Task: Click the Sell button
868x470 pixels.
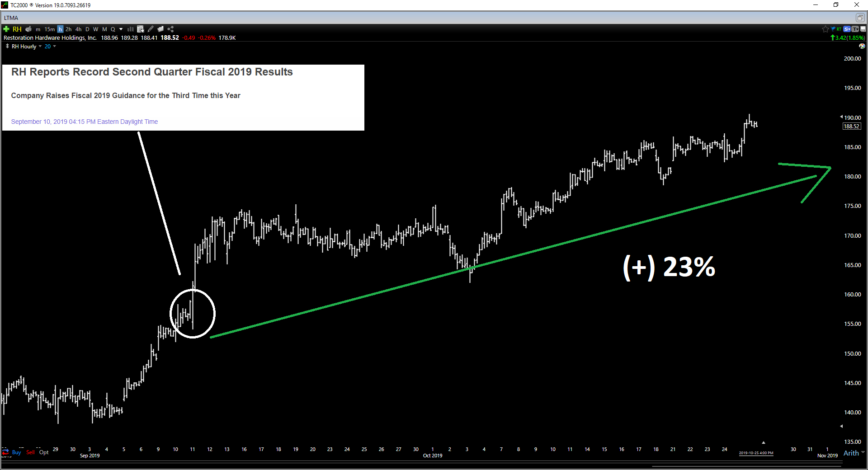Action: tap(30, 452)
